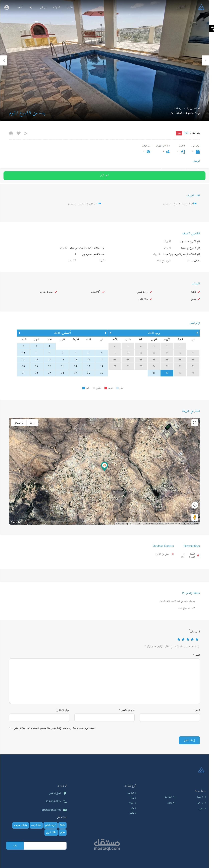The width and height of the screenshot is (214, 868).
Task: Open الرئيسية in the top navigation
Action: [69, 7]
